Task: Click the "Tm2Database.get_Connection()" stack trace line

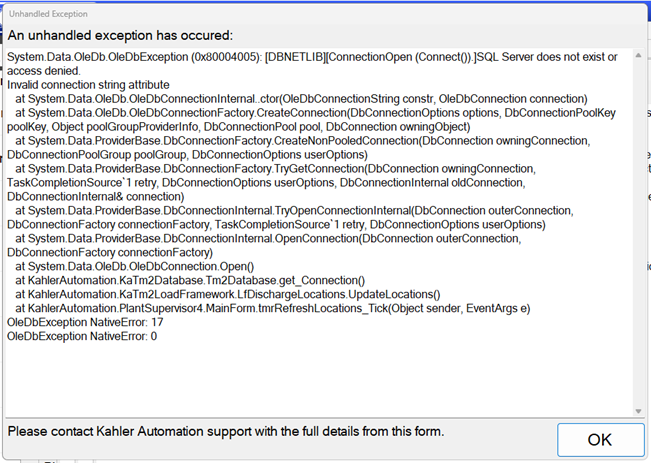Action: point(190,281)
